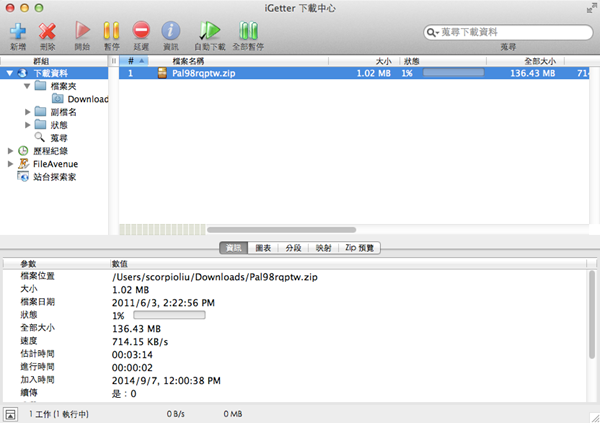Viewport: 600px width, 423px height.
Task: Click the 延遲 (Postpone) red stop icon
Action: point(141,31)
